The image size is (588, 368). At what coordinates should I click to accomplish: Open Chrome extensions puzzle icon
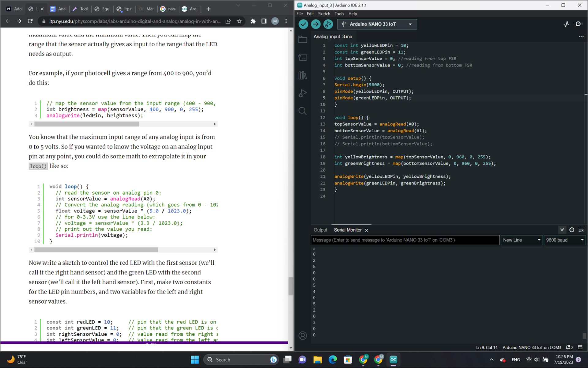pos(253,21)
